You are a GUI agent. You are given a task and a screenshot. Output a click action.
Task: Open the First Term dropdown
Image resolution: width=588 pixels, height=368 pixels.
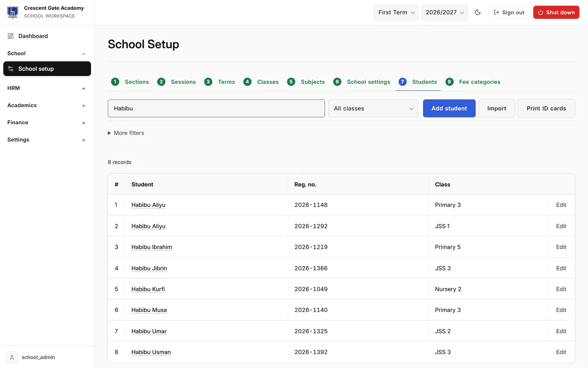coord(396,12)
